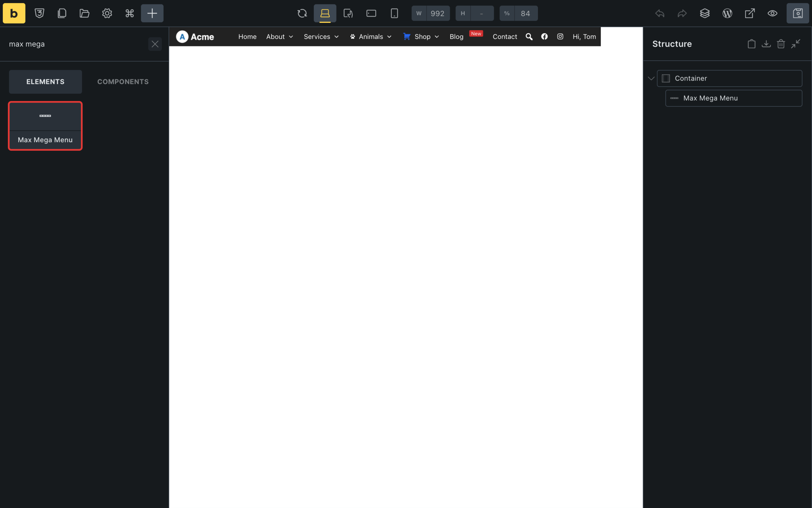Select the desktop breakpoint icon
Viewport: 812px width, 508px height.
point(325,13)
